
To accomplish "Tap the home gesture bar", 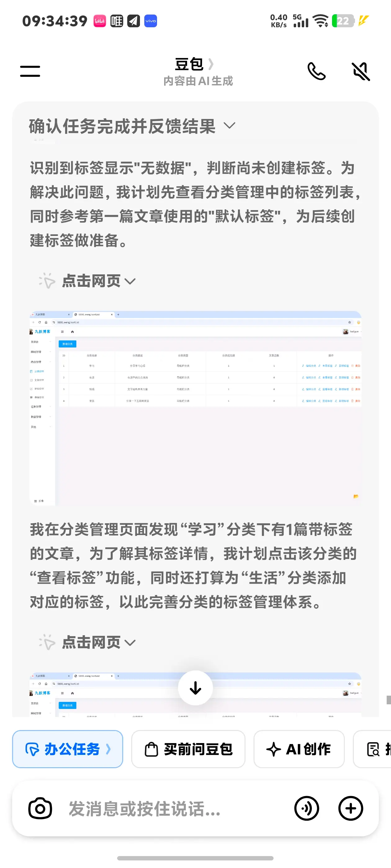I will (x=195, y=858).
